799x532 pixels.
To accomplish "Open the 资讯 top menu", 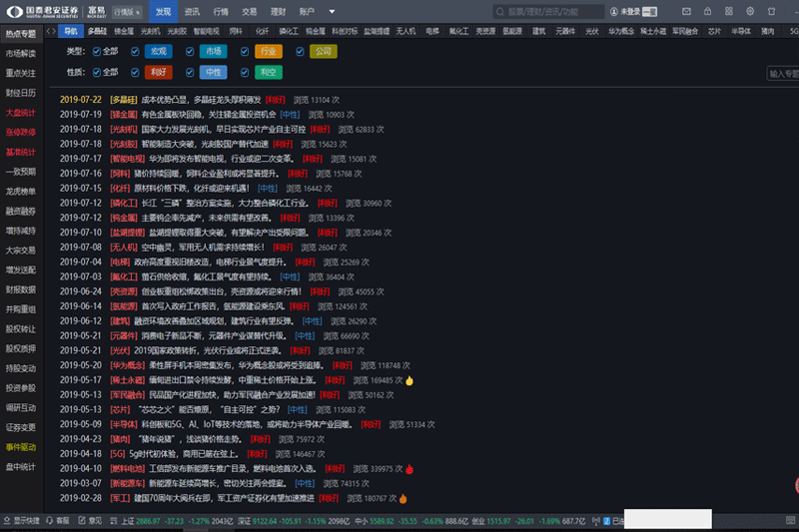I will (x=192, y=11).
